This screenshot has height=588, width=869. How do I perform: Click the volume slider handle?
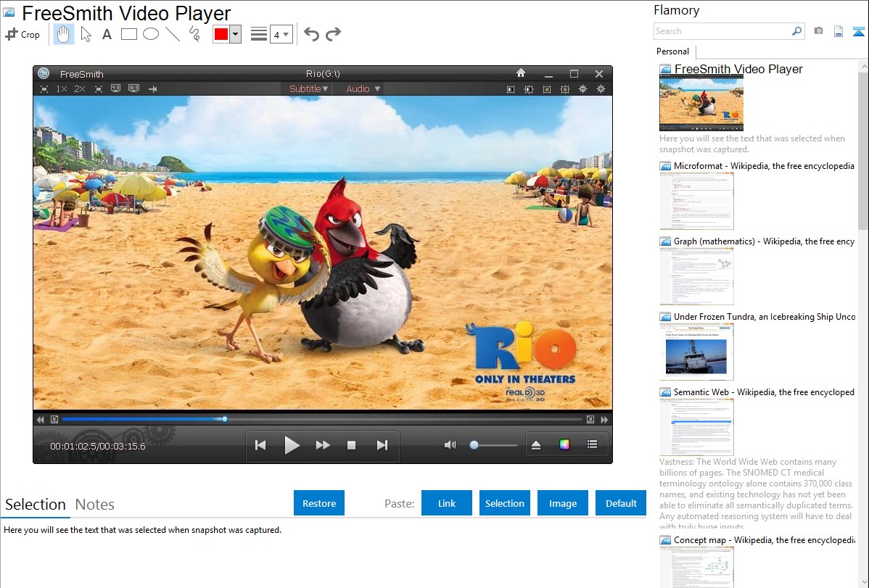pyautogui.click(x=474, y=444)
